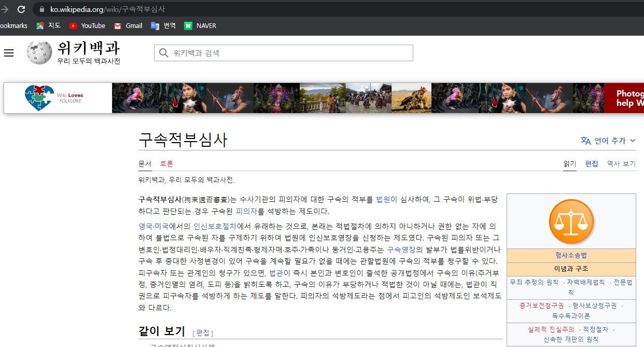Expand the browser back navigation arrow
This screenshot has height=347, width=644.
[x=5, y=9]
